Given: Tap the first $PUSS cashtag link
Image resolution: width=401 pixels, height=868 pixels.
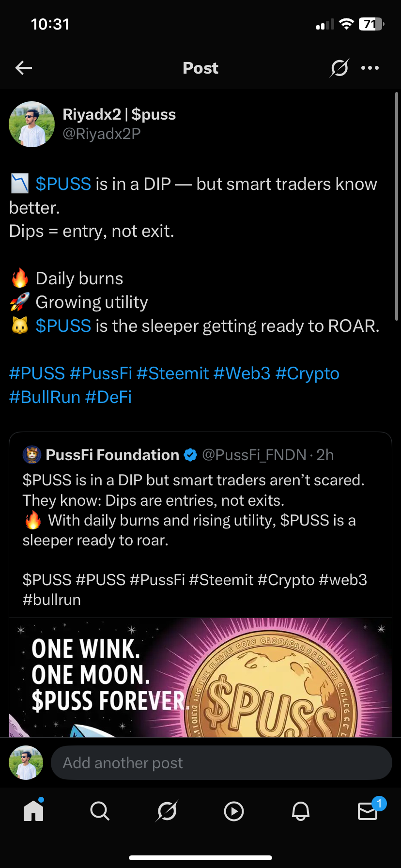Looking at the screenshot, I should (63, 184).
